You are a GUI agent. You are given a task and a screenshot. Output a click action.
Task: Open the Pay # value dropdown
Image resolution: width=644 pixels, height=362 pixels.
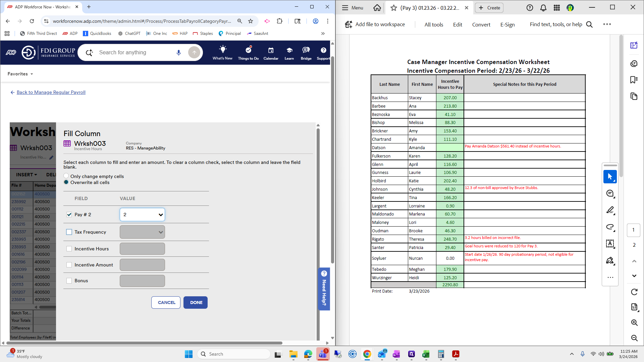[142, 215]
